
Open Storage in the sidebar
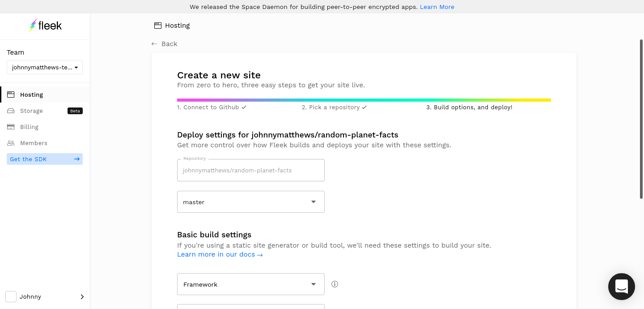click(31, 111)
